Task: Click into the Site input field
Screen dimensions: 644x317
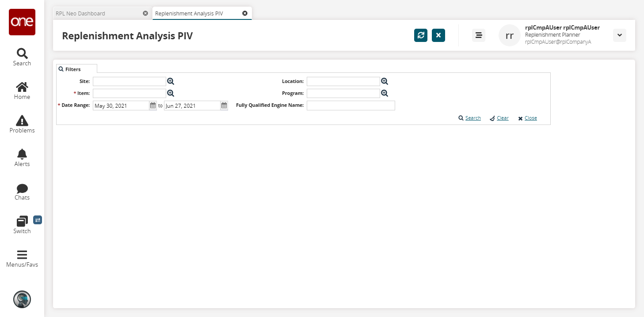Action: [x=130, y=81]
